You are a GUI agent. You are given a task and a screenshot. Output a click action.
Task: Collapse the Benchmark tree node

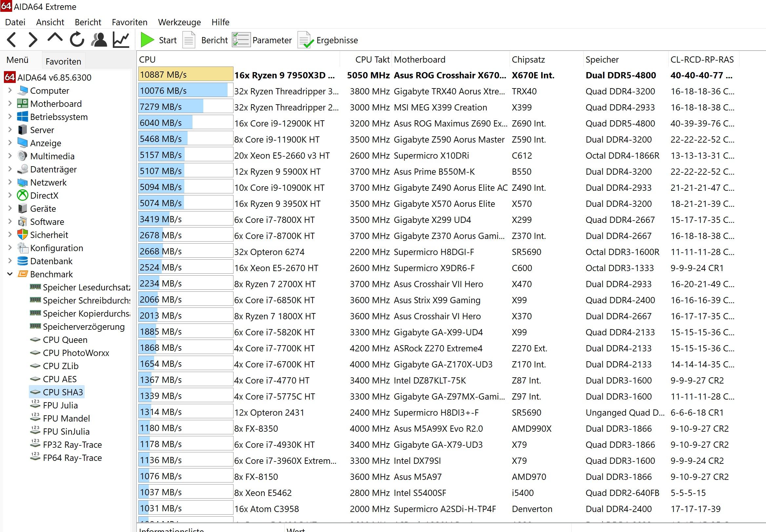pyautogui.click(x=10, y=274)
